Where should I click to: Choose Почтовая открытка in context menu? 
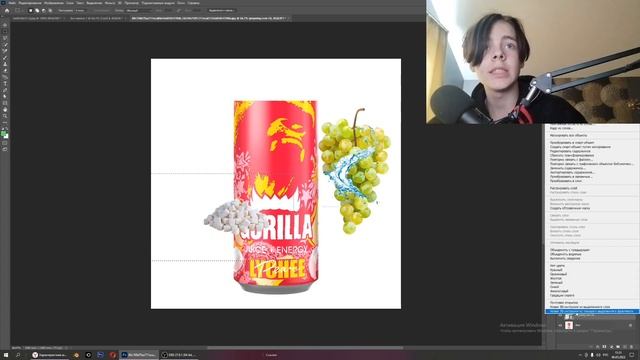(x=564, y=302)
